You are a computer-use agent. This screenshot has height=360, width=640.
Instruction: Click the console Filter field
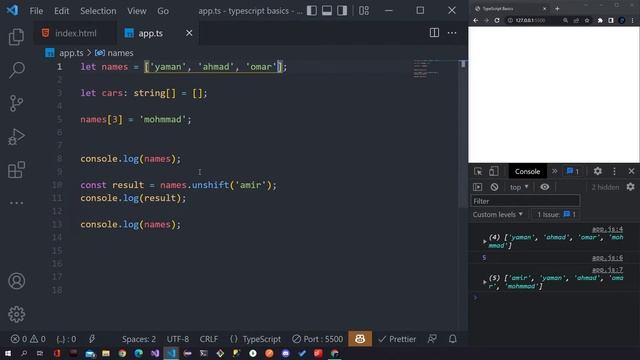pos(525,201)
